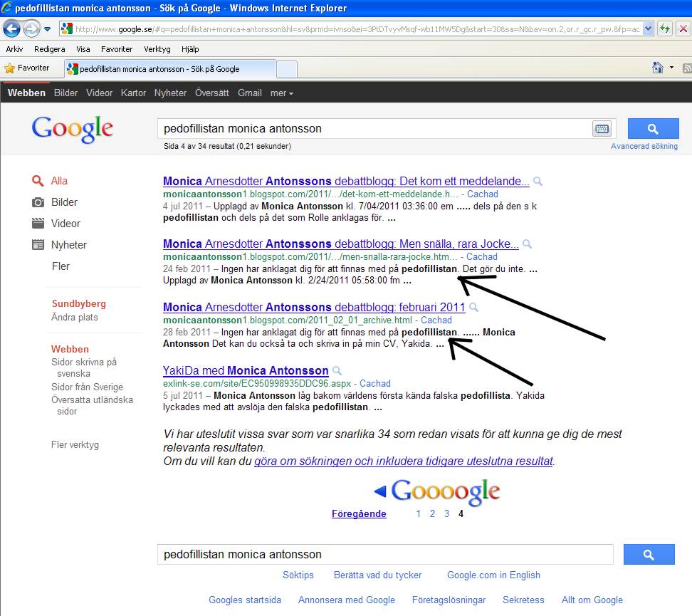This screenshot has height=616, width=692.
Task: Open the Redigera menu
Action: click(x=49, y=49)
